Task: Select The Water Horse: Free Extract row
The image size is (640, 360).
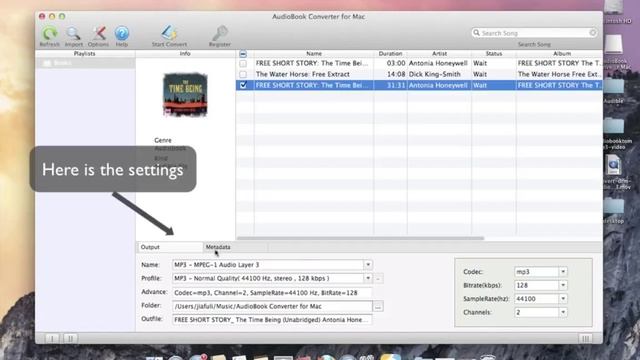Action: 419,74
